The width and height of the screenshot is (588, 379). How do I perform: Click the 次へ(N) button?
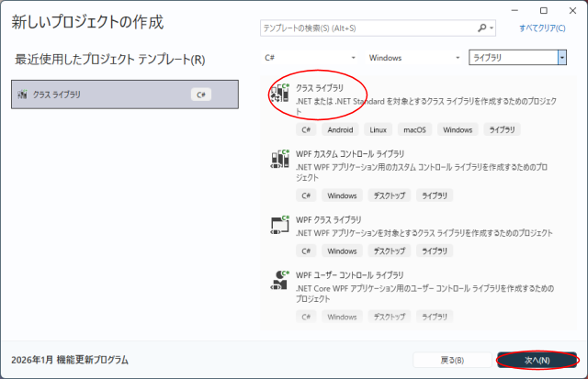(x=537, y=360)
